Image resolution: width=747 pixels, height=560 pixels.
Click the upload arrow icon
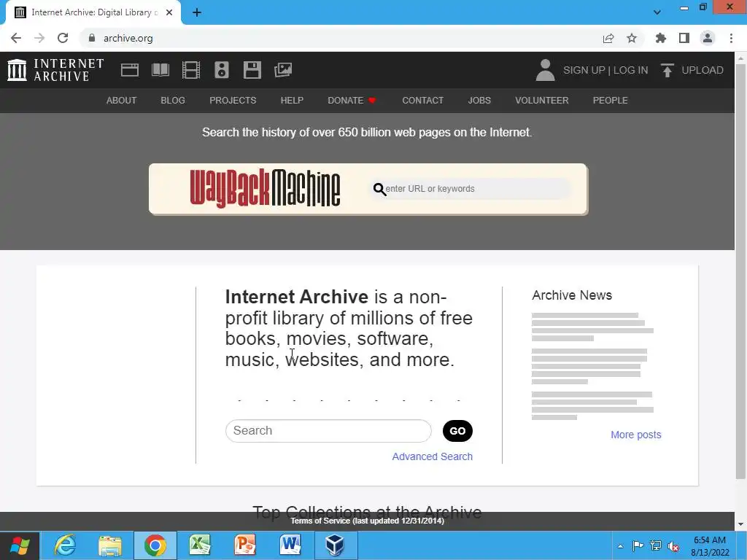pyautogui.click(x=667, y=70)
